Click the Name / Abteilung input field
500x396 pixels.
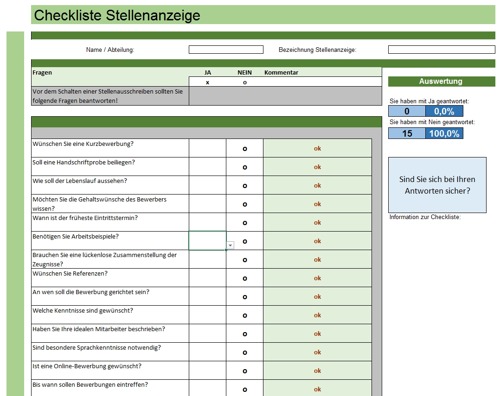click(226, 50)
